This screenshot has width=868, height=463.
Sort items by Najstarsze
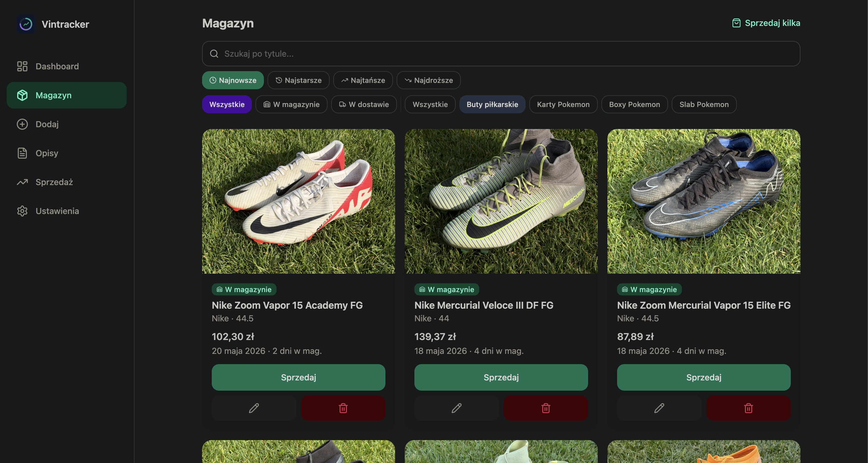(x=298, y=80)
